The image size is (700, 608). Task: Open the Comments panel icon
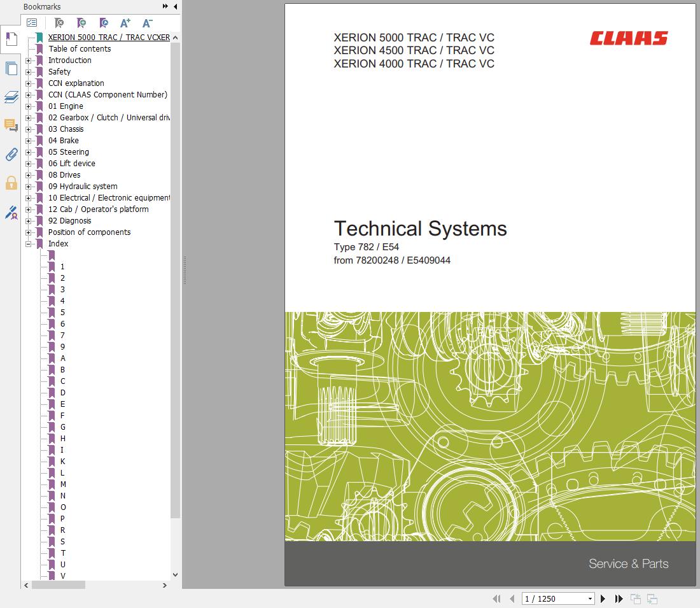coord(11,125)
